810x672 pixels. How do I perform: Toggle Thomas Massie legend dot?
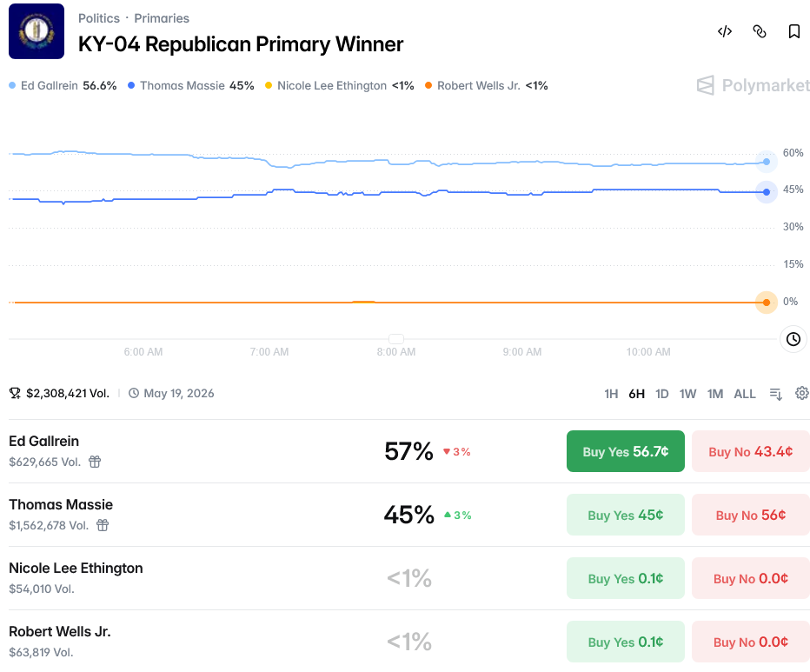tap(131, 85)
